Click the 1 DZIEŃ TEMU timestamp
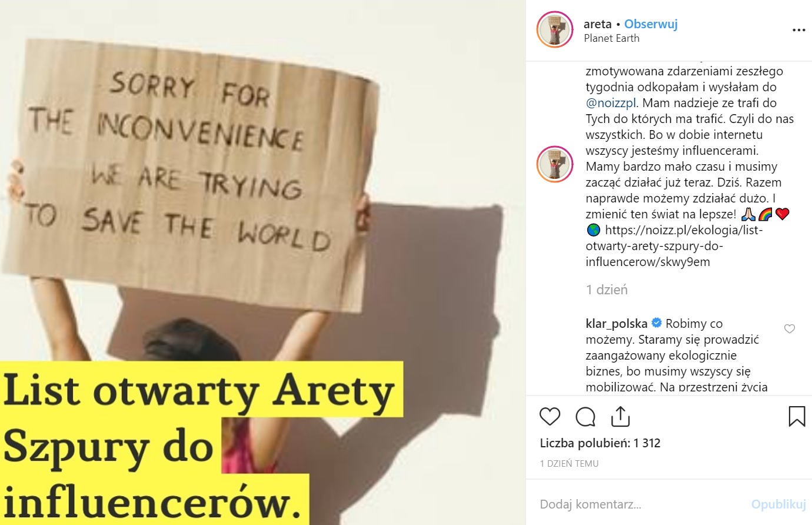Image resolution: width=812 pixels, height=525 pixels. 569,464
